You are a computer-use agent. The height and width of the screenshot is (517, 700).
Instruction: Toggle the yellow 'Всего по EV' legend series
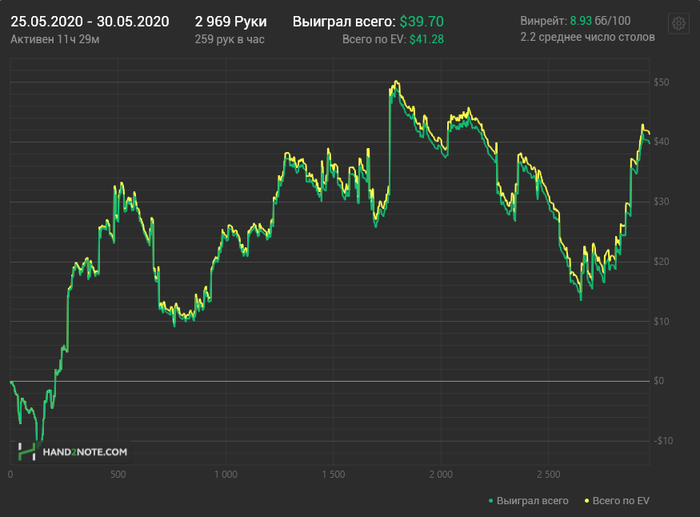click(x=617, y=501)
